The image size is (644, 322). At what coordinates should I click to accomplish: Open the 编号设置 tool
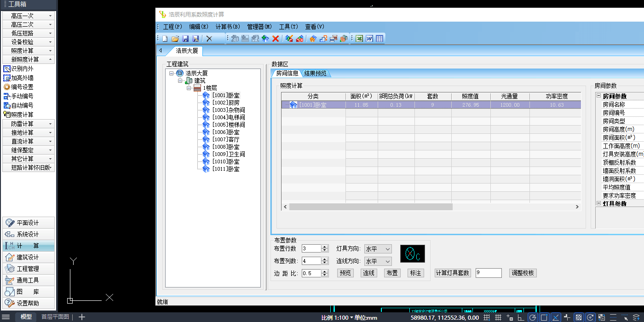(x=18, y=87)
